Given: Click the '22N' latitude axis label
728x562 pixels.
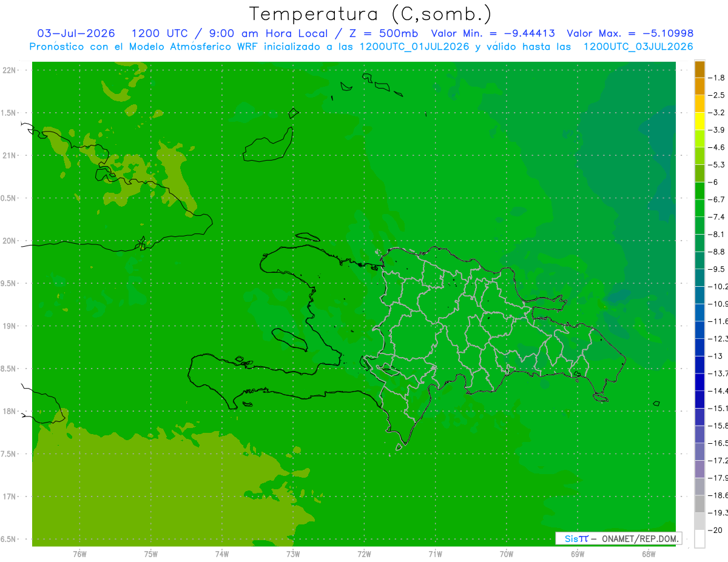Looking at the screenshot, I should pos(9,70).
